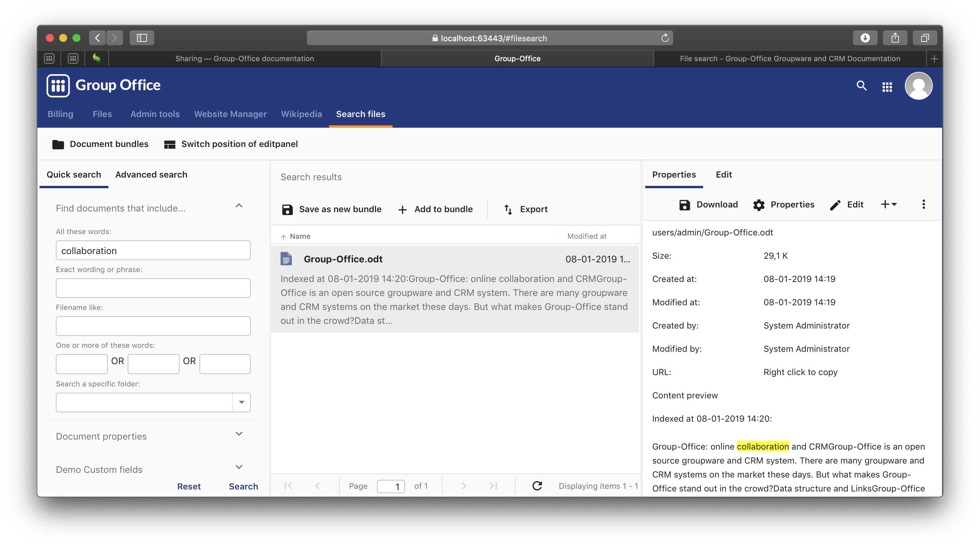Select the Properties panel tab
Viewport: 980px width, 546px height.
[674, 175]
